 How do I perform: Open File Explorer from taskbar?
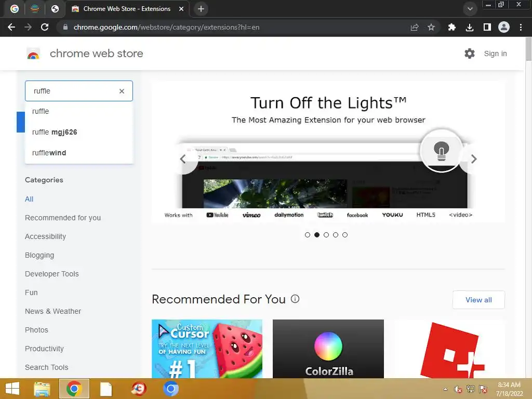click(42, 389)
